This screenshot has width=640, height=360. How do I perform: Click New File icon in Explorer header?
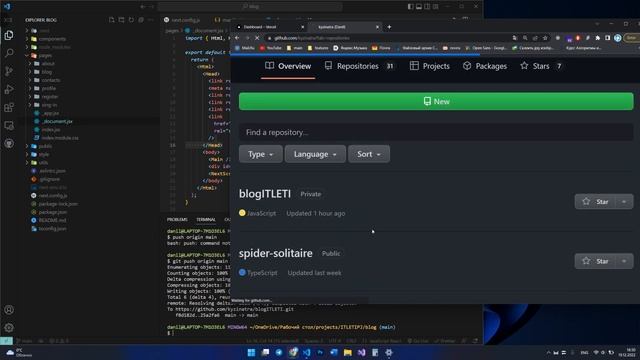click(111, 20)
